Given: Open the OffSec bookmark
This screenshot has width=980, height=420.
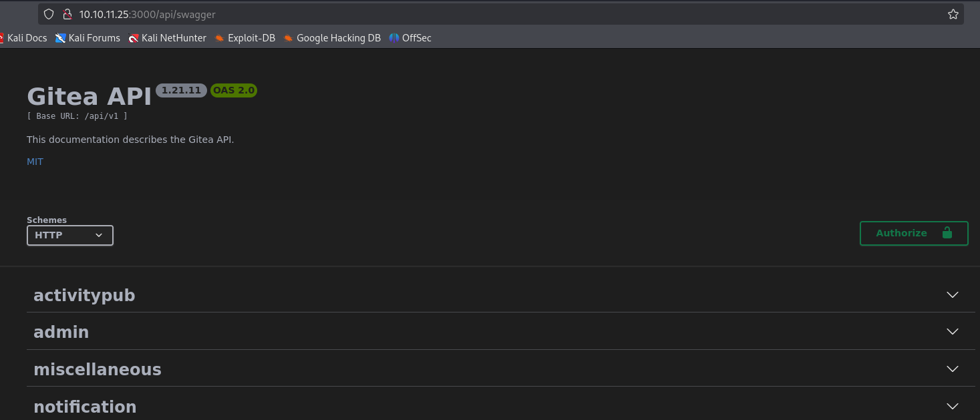Looking at the screenshot, I should tap(410, 38).
